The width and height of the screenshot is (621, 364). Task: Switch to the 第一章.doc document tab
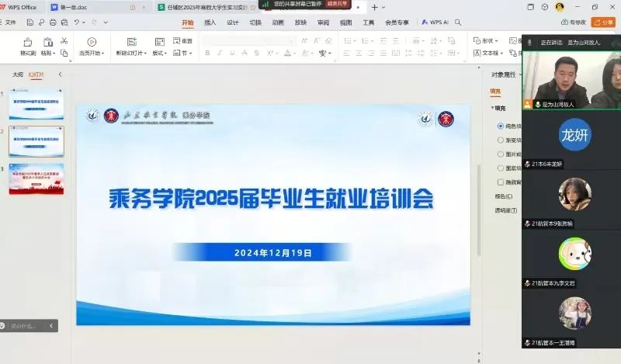tap(85, 7)
